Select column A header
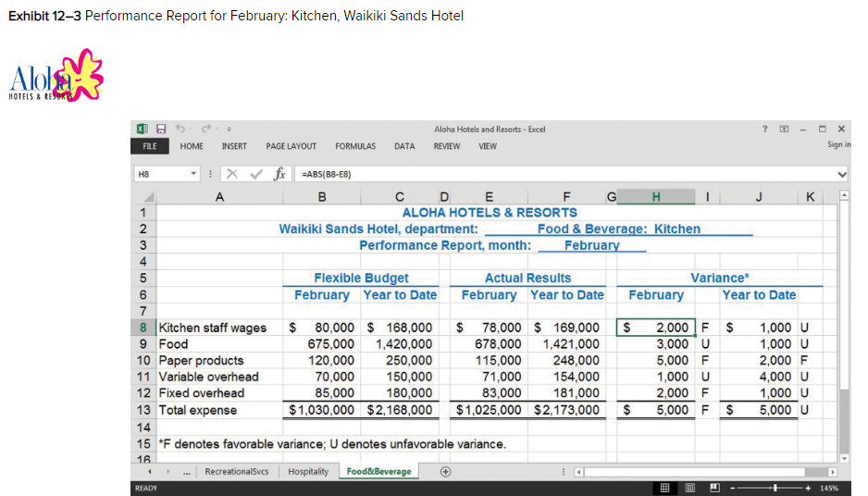Screen dimensions: 868x496 click(219, 197)
